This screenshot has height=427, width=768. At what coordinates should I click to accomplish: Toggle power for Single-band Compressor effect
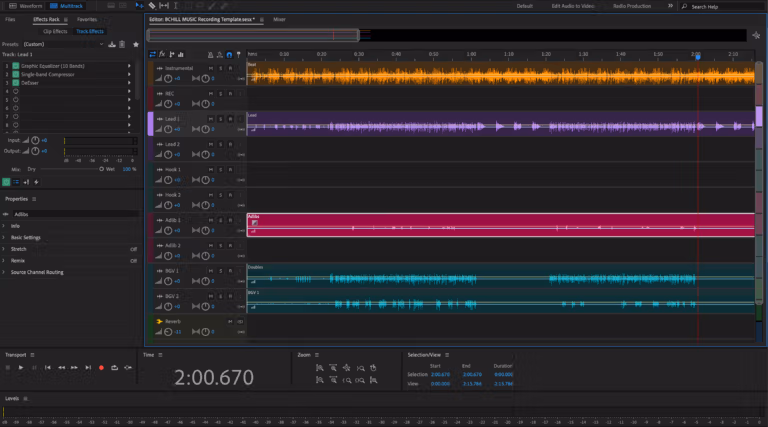coord(16,74)
